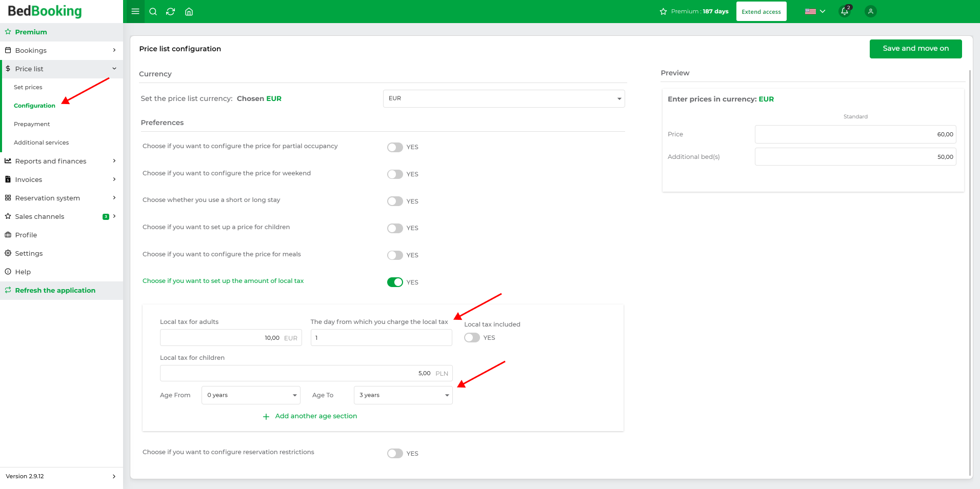The height and width of the screenshot is (489, 980).
Task: Click Save and move on button
Action: click(x=915, y=49)
